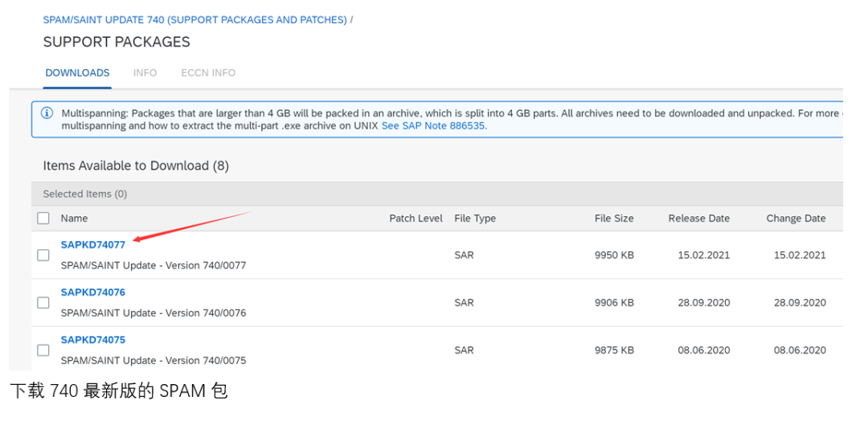Viewport: 868px width, 421px height.
Task: Click the SUPPORT PACKAGES page title
Action: [117, 42]
